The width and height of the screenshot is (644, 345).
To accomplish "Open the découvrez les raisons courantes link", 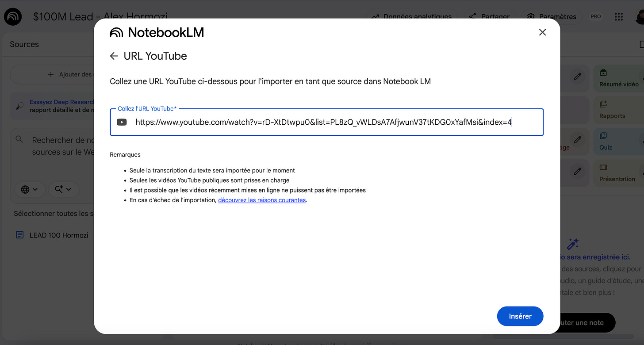I will coord(262,200).
